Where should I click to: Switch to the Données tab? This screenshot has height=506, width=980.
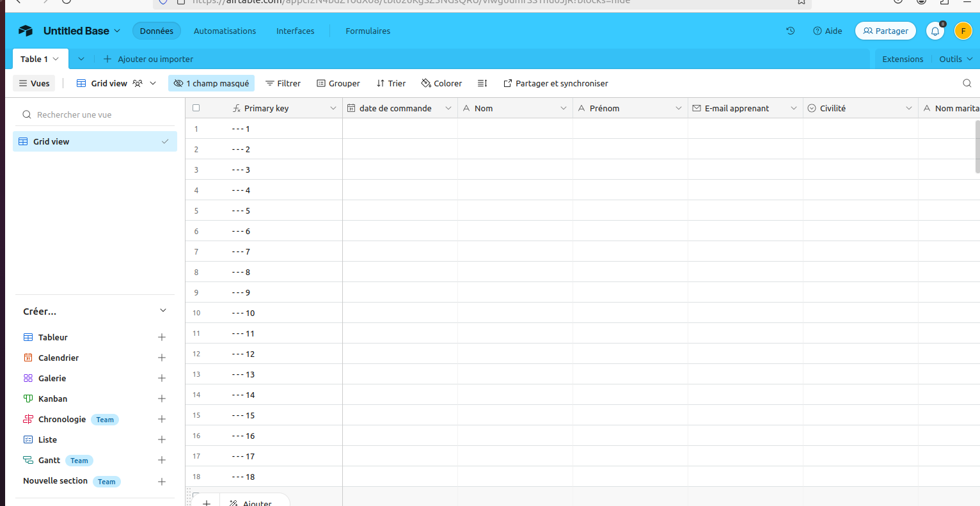click(157, 31)
